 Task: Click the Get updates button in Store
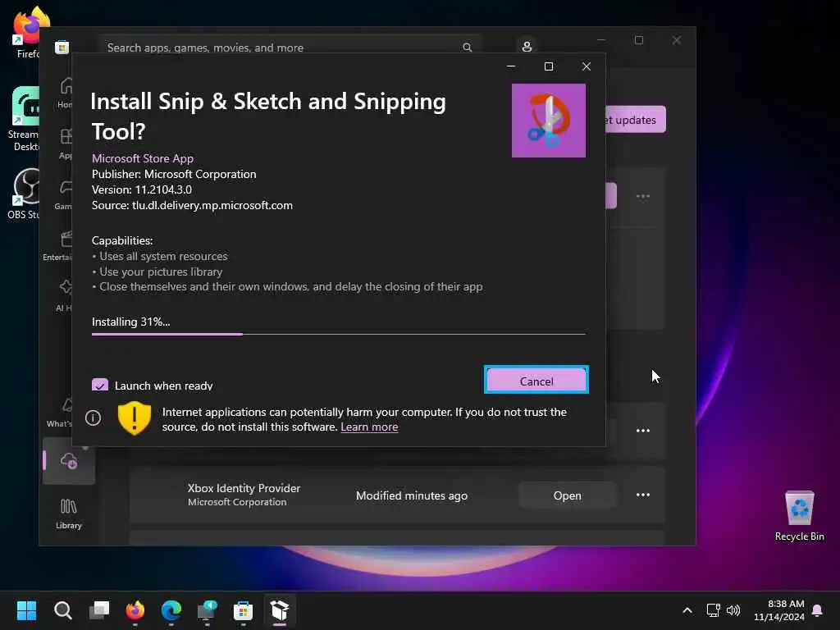point(636,120)
